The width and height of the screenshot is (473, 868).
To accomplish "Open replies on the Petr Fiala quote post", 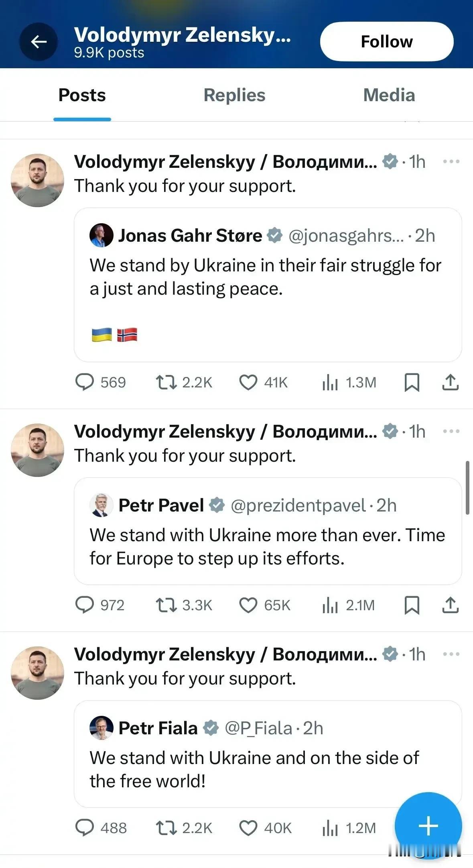I will (101, 828).
